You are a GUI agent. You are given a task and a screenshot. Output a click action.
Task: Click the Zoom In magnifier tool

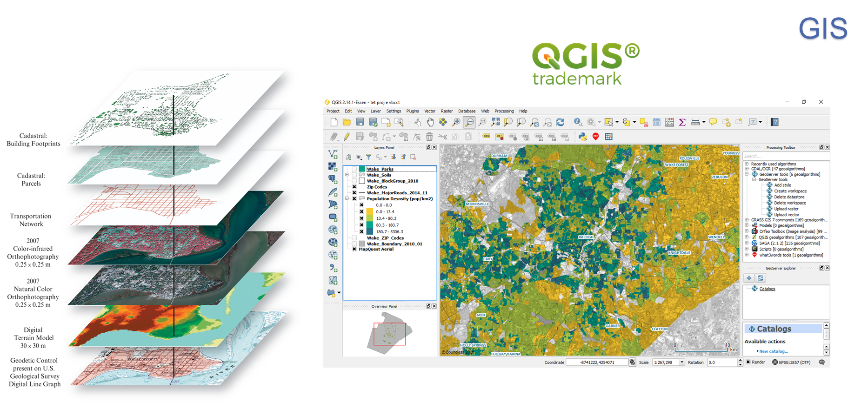[456, 122]
